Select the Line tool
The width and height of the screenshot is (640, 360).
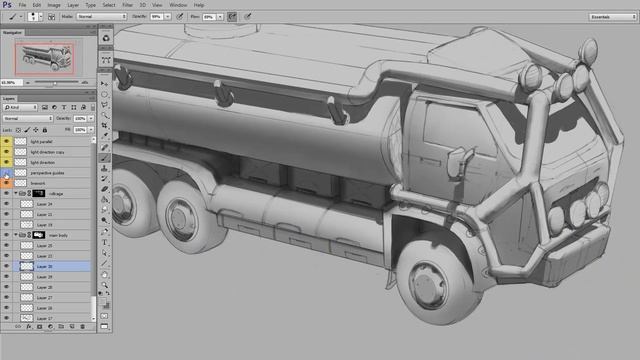(105, 264)
